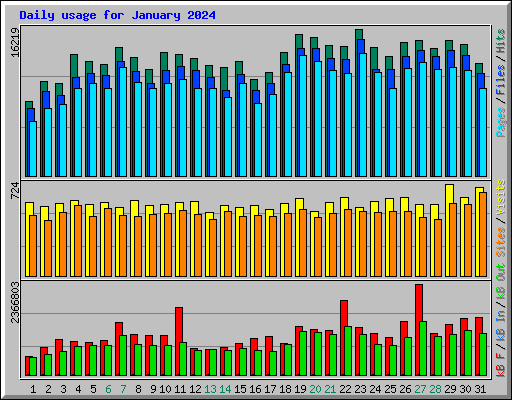The image size is (512, 400).
Task: Click the 'Daily usage for January 2024' title
Action: tap(117, 15)
